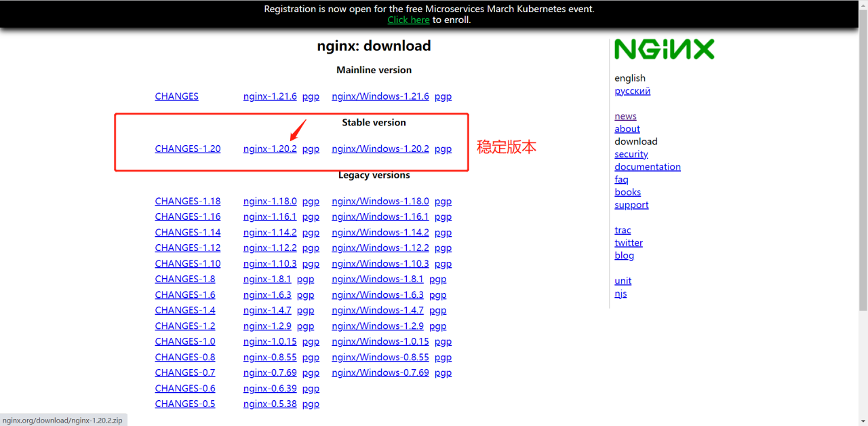Viewport: 868px width, 426px height.
Task: Download nginx-1.10.3
Action: 270,263
